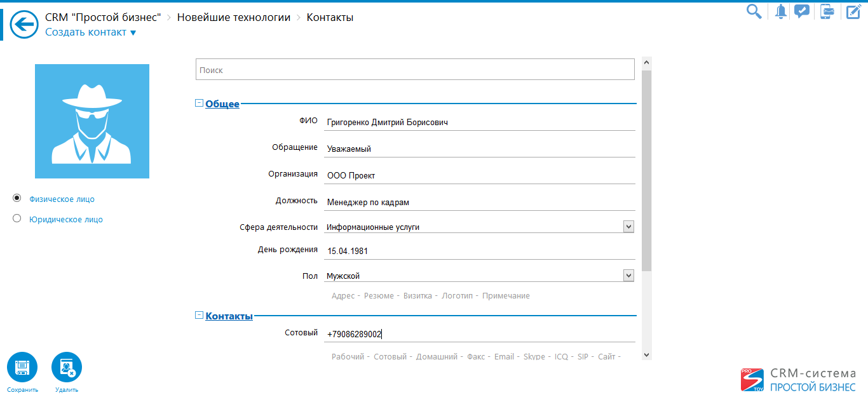The width and height of the screenshot is (868, 402).
Task: Open search via the magnifier icon
Action: pyautogui.click(x=754, y=11)
